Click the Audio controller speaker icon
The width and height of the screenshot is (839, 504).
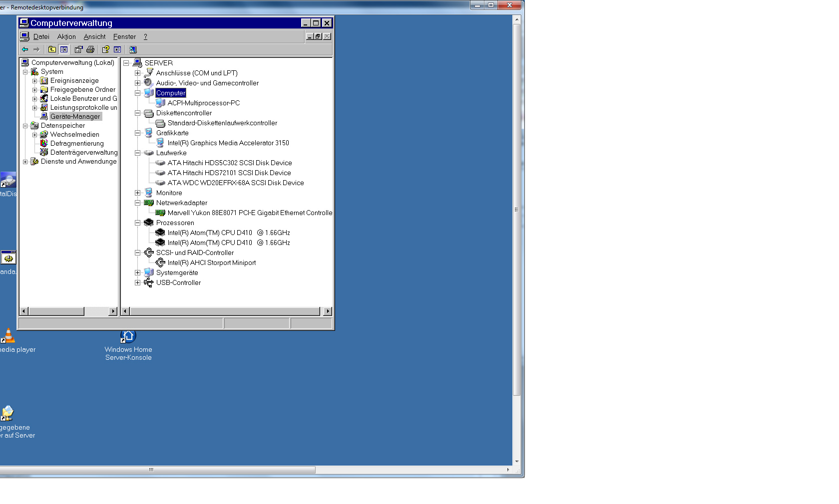click(148, 83)
